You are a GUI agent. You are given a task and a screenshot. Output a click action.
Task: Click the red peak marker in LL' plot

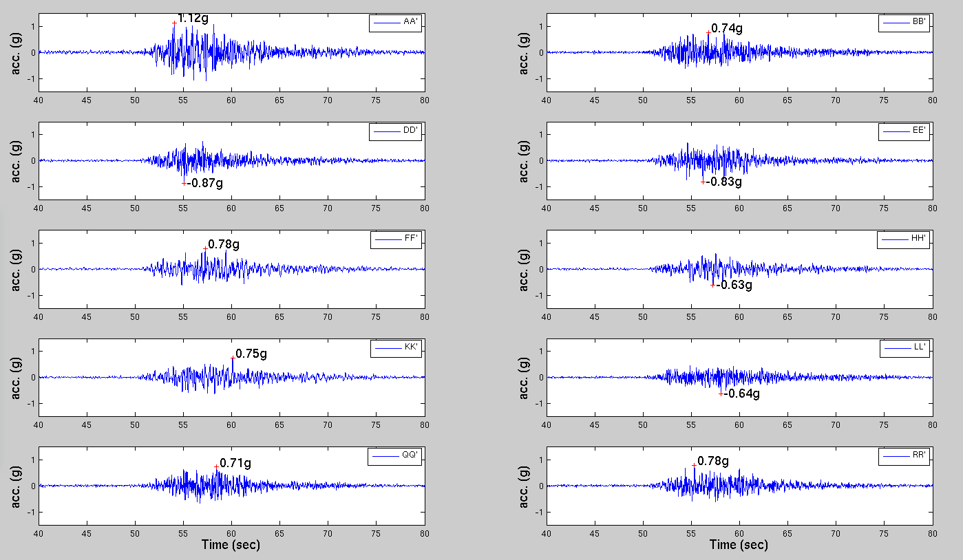tap(721, 394)
